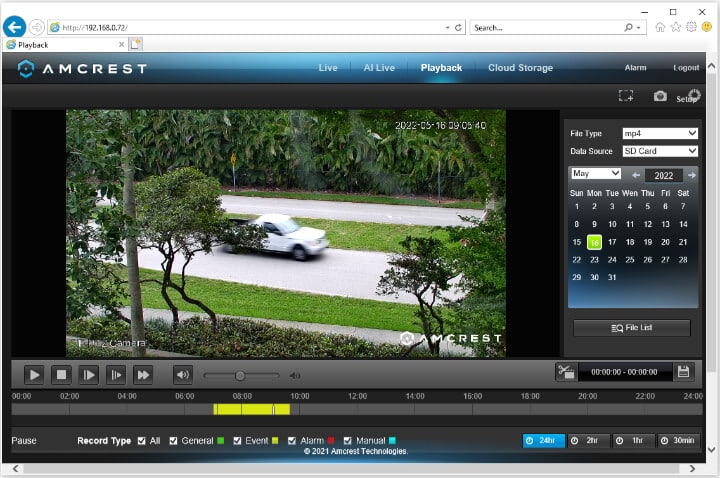Uncheck the General record type checkbox
720x478 pixels.
tap(174, 441)
